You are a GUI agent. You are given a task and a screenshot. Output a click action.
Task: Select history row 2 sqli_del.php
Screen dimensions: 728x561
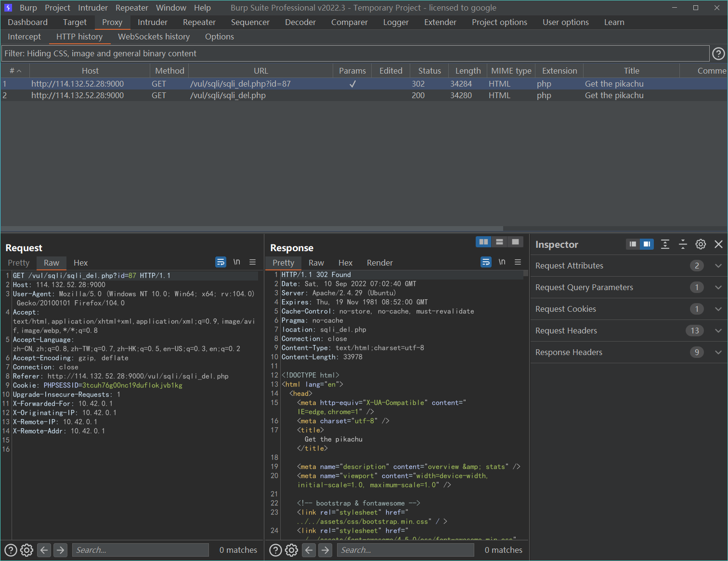pyautogui.click(x=364, y=95)
